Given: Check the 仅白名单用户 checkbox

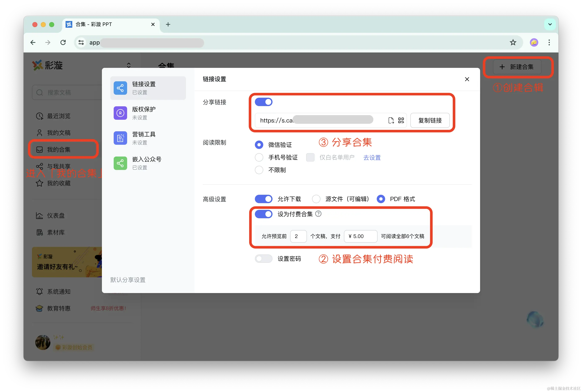Looking at the screenshot, I should pos(310,158).
